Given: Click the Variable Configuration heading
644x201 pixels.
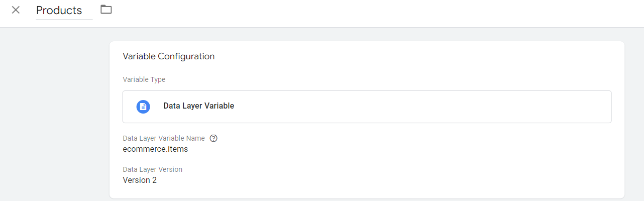Looking at the screenshot, I should pyautogui.click(x=169, y=56).
